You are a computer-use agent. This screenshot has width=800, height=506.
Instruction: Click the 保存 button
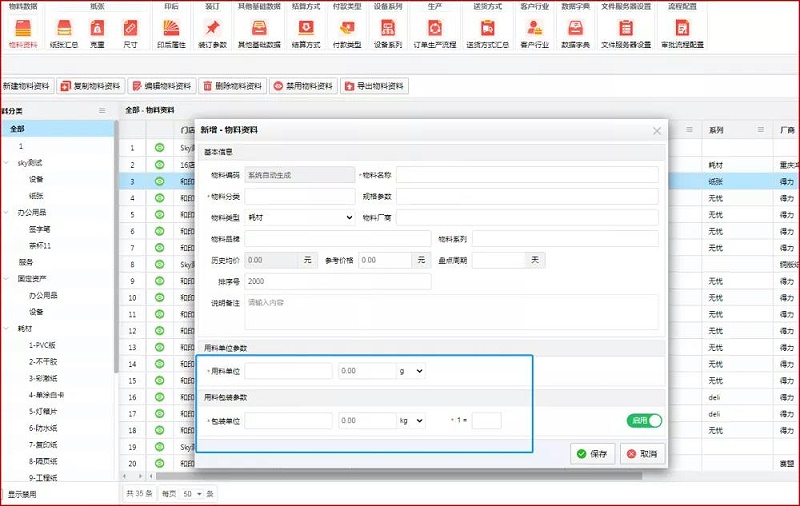pos(592,454)
